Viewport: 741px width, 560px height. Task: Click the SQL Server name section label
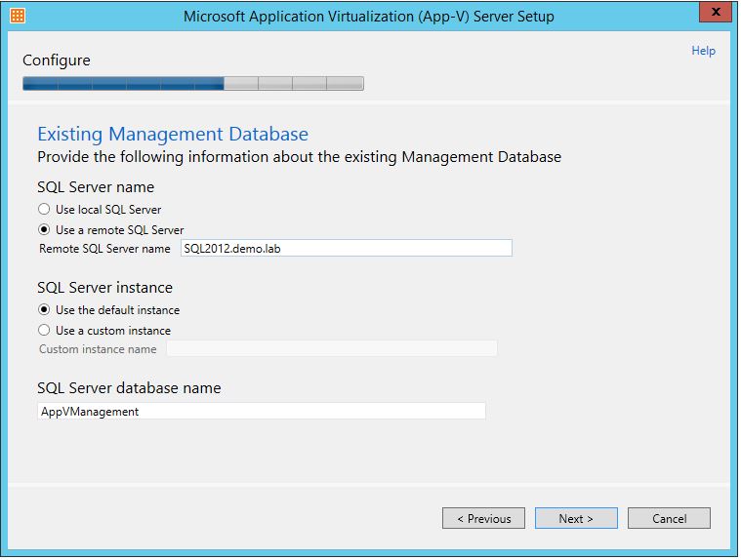[96, 187]
